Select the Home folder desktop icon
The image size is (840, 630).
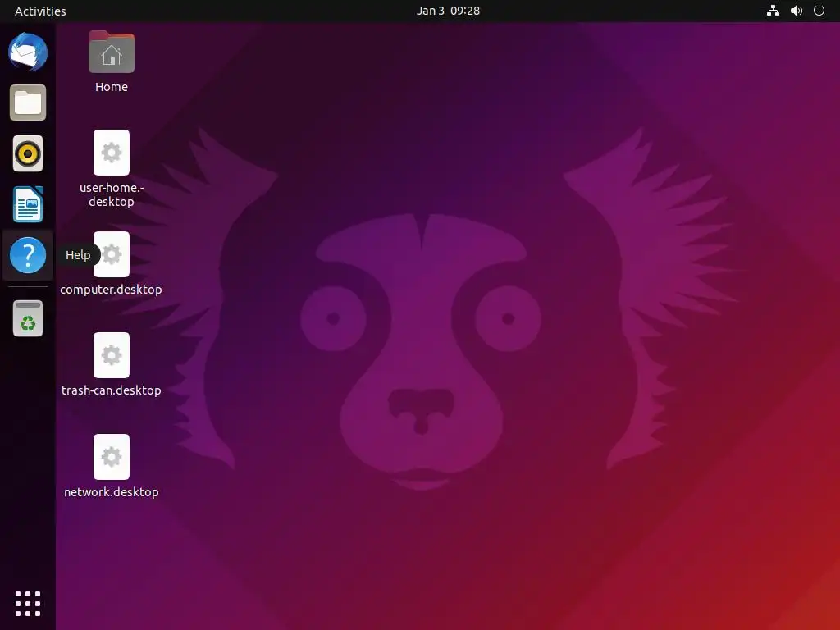click(112, 52)
